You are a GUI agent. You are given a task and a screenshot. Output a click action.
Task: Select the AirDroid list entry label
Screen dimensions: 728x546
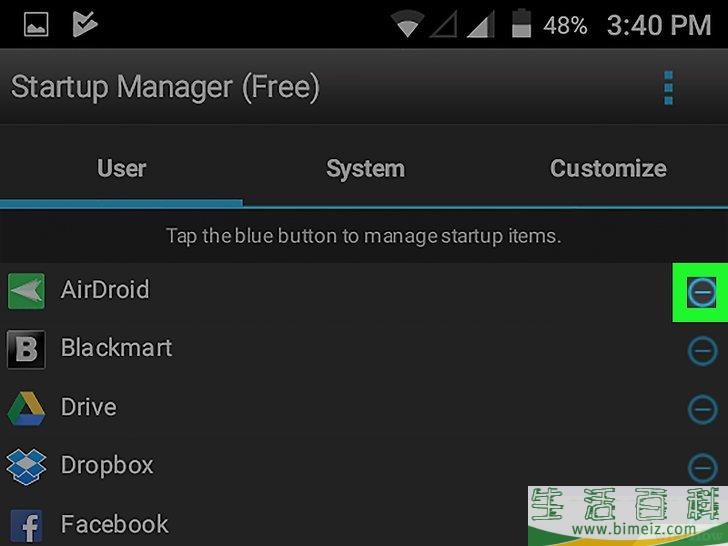click(105, 290)
